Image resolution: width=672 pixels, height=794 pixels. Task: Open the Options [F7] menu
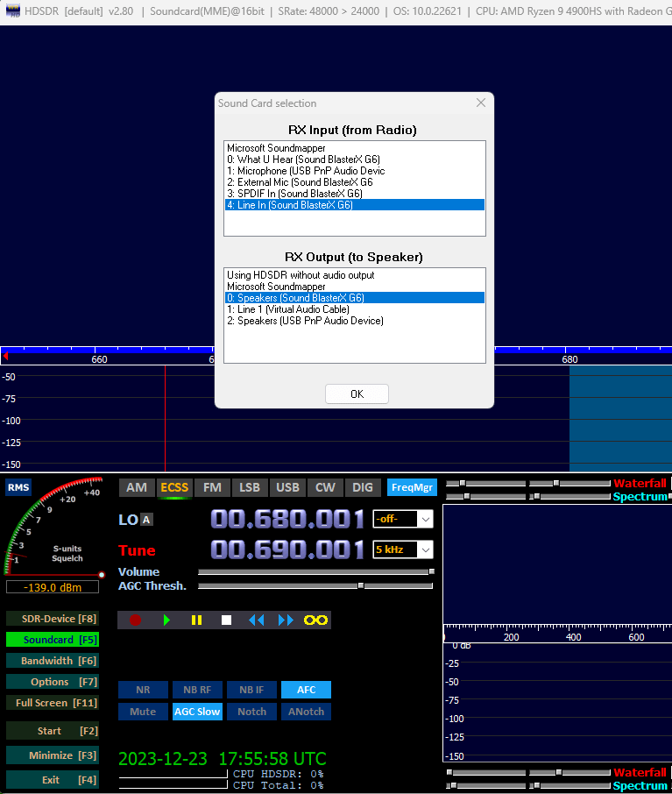point(53,682)
